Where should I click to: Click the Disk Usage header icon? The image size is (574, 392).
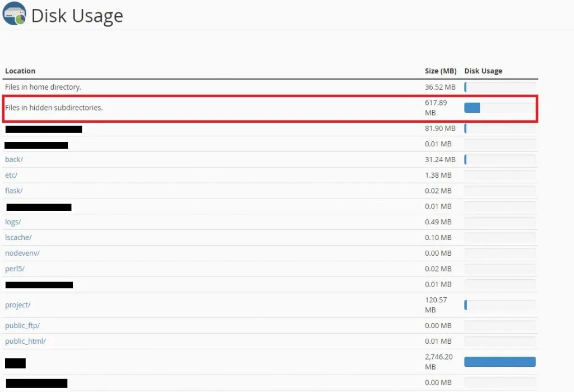click(15, 14)
